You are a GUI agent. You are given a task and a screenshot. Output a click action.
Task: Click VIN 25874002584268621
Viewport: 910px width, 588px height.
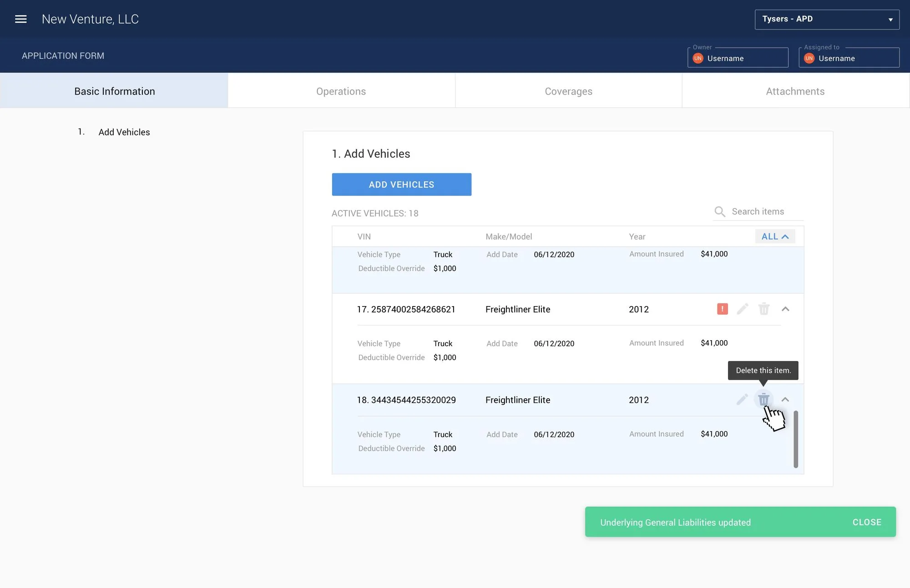tap(413, 309)
